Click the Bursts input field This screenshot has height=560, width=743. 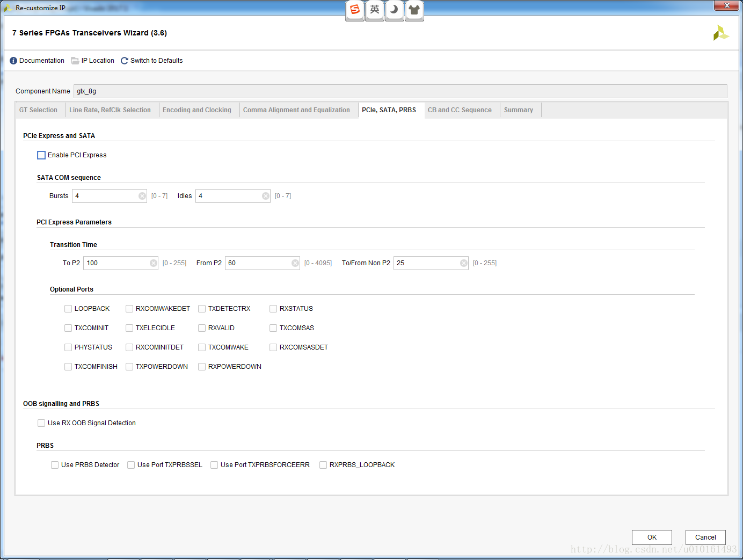point(110,196)
